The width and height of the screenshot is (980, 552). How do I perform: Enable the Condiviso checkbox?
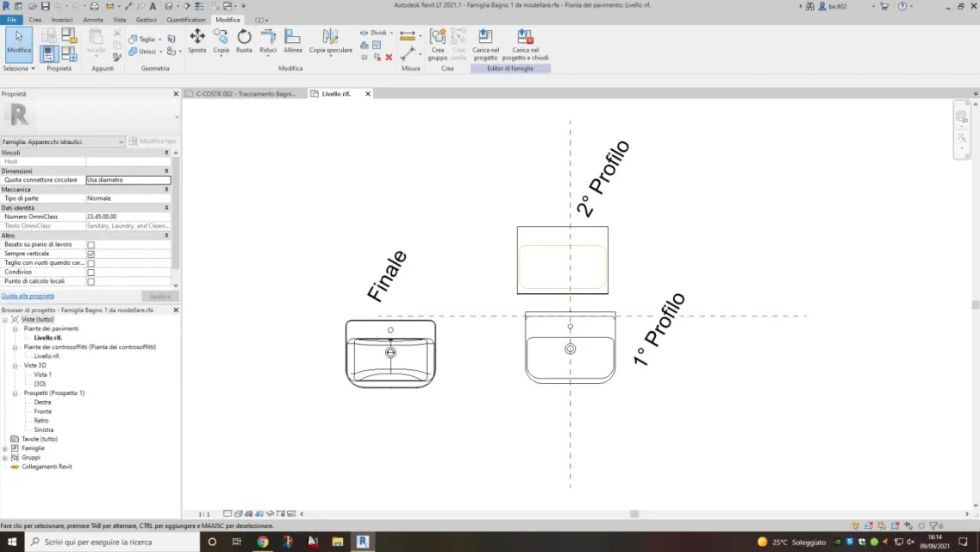tap(91, 271)
